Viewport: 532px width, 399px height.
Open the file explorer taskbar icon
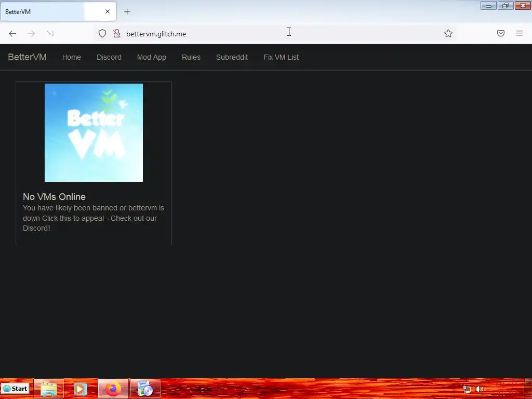(48, 389)
